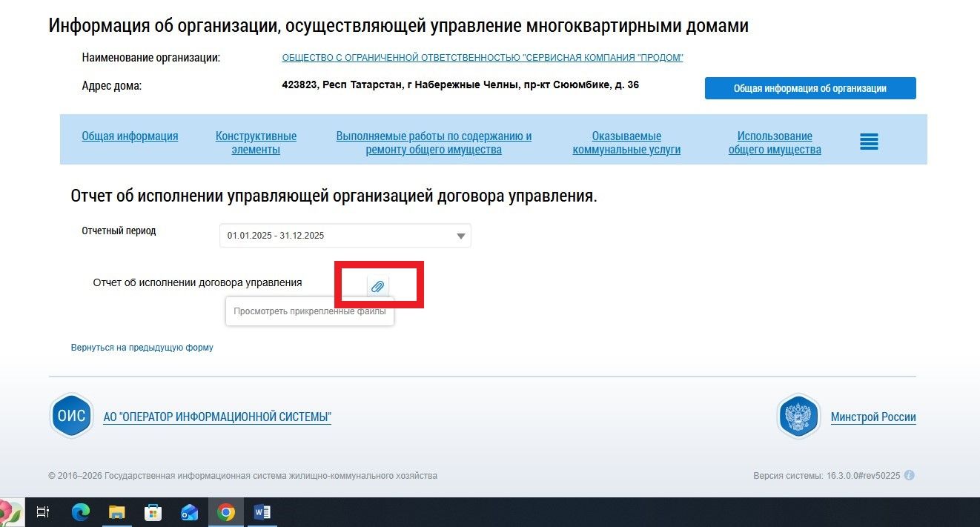
Task: Select the Использование общего имущества tab
Action: tap(775, 143)
